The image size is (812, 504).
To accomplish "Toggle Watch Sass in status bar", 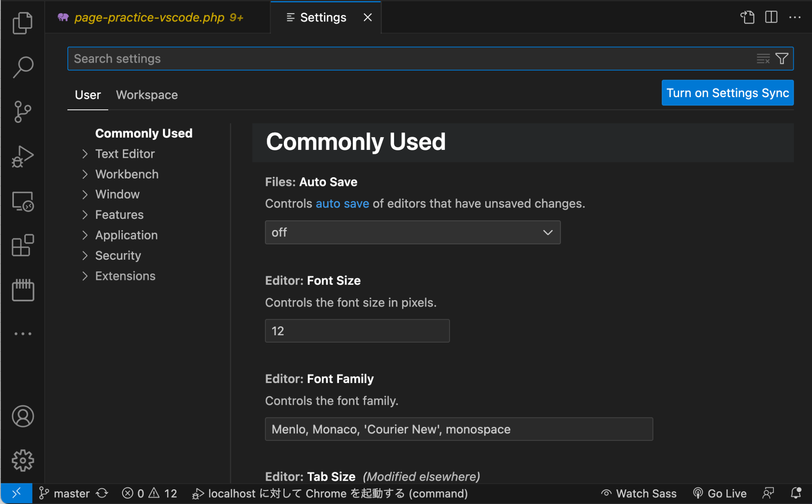I will coord(639,494).
